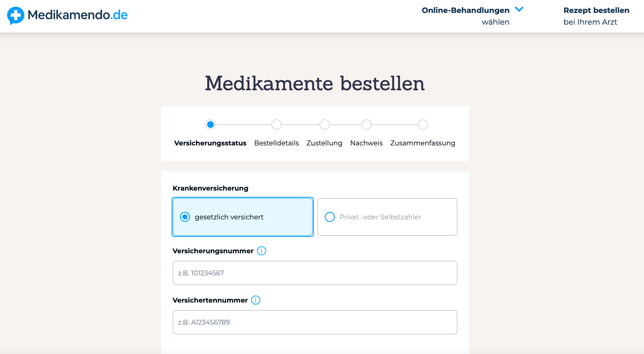
Task: Click the Medikamendo.de brand name
Action: coord(77,15)
